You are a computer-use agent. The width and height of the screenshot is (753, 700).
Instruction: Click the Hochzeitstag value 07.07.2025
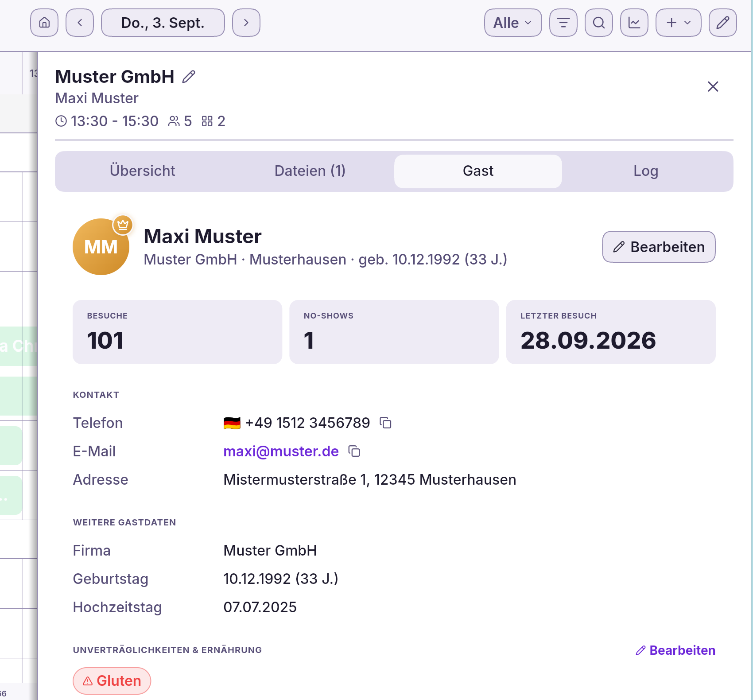click(260, 607)
